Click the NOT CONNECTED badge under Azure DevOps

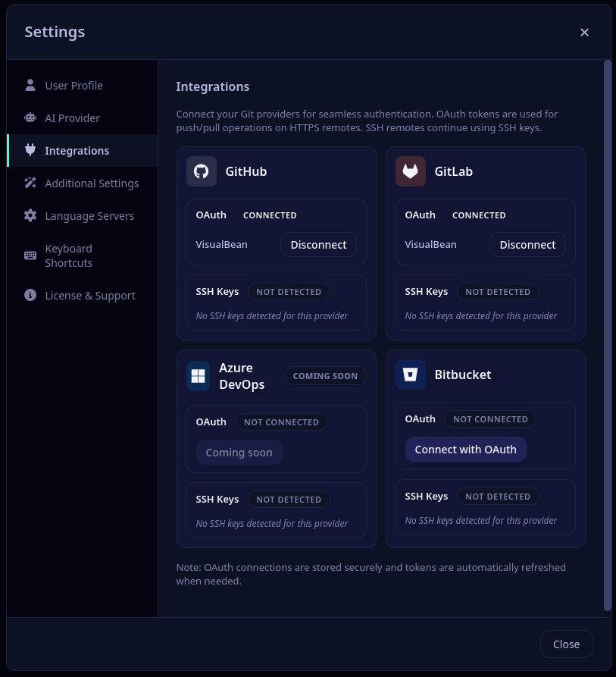click(281, 422)
